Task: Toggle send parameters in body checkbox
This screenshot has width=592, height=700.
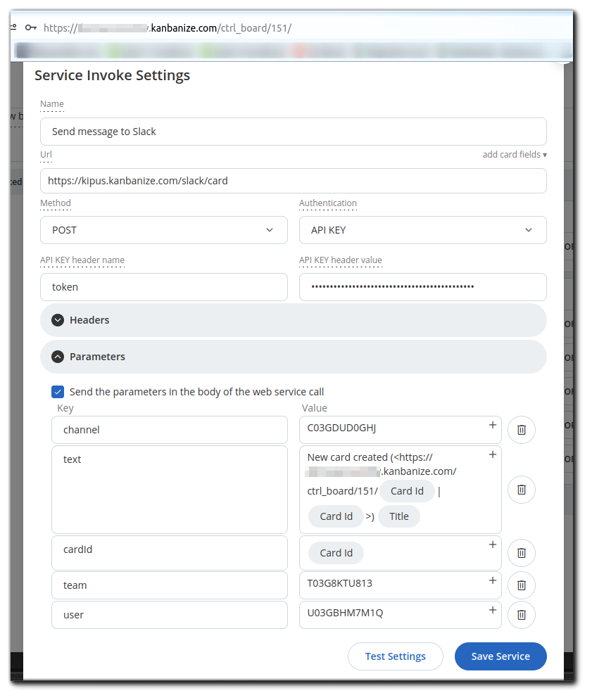Action: (x=58, y=392)
